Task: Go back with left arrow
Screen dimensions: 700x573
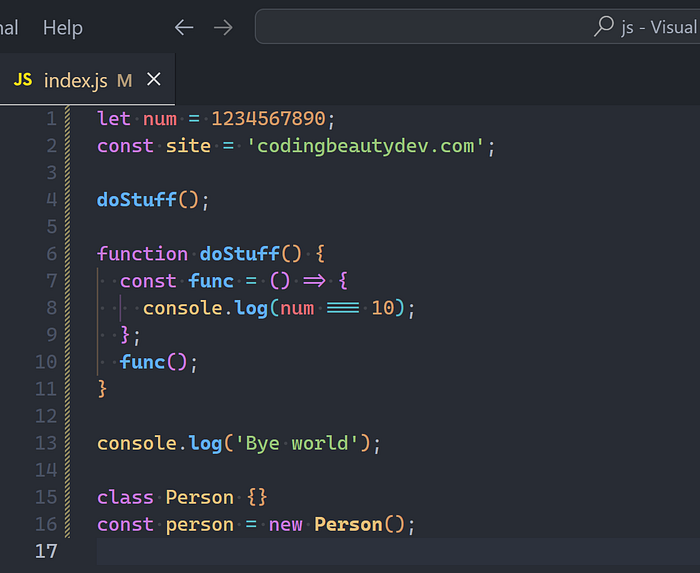Action: coord(184,28)
